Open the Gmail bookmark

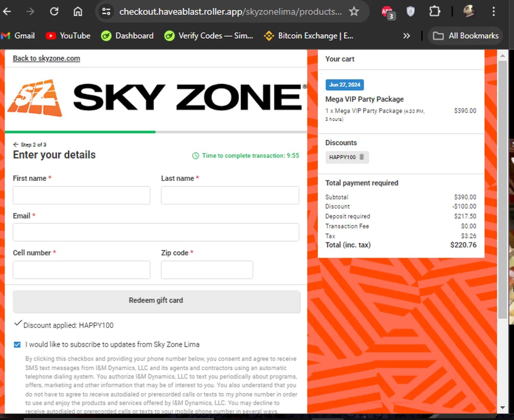pyautogui.click(x=18, y=36)
